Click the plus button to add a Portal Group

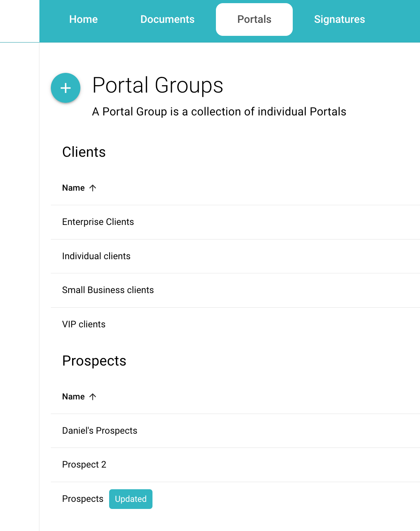65,88
